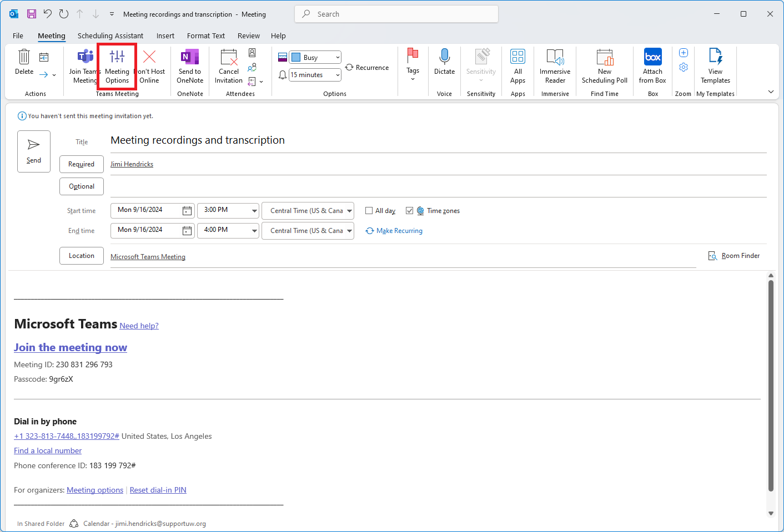Click the meeting Title field

point(438,140)
